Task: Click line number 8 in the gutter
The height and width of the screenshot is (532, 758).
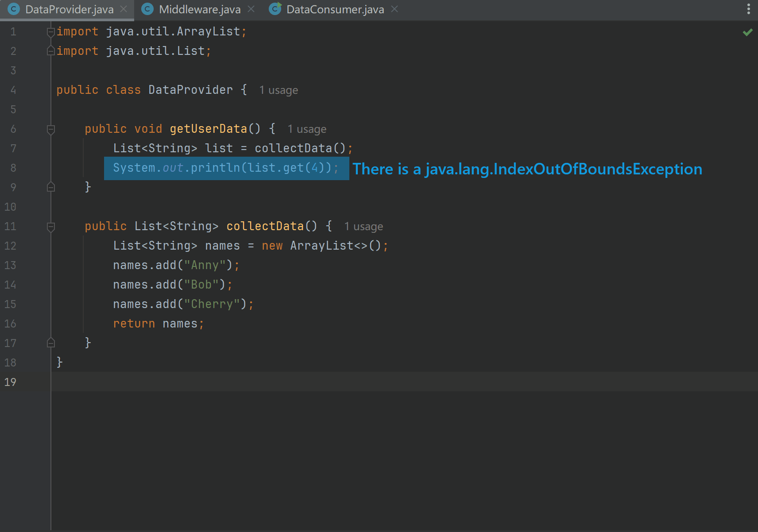Action: point(13,168)
